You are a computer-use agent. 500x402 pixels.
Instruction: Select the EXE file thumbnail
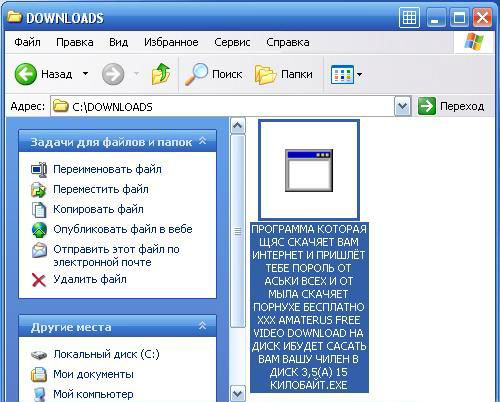tap(309, 170)
